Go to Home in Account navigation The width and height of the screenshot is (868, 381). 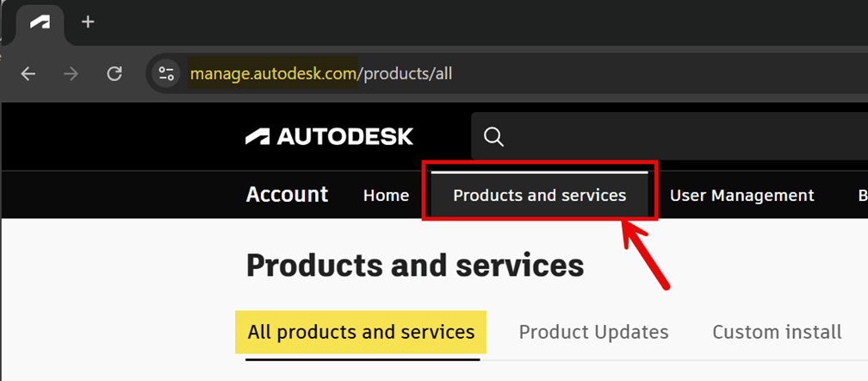(386, 195)
